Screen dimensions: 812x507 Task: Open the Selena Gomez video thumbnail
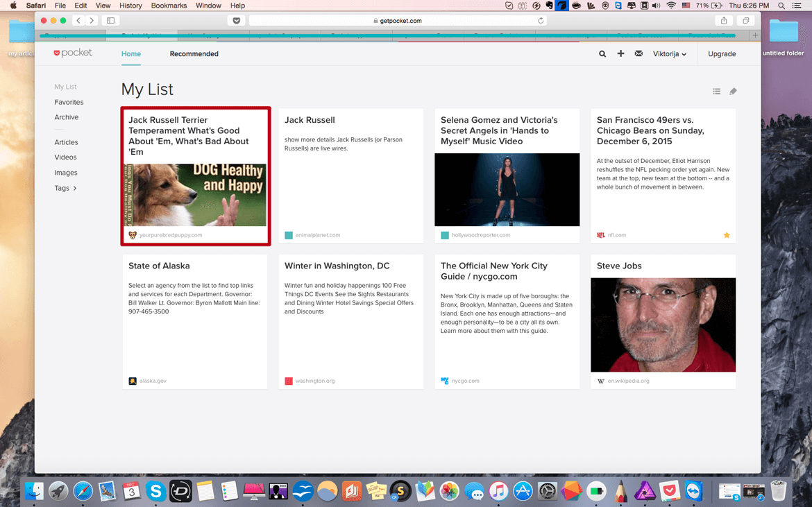point(507,189)
